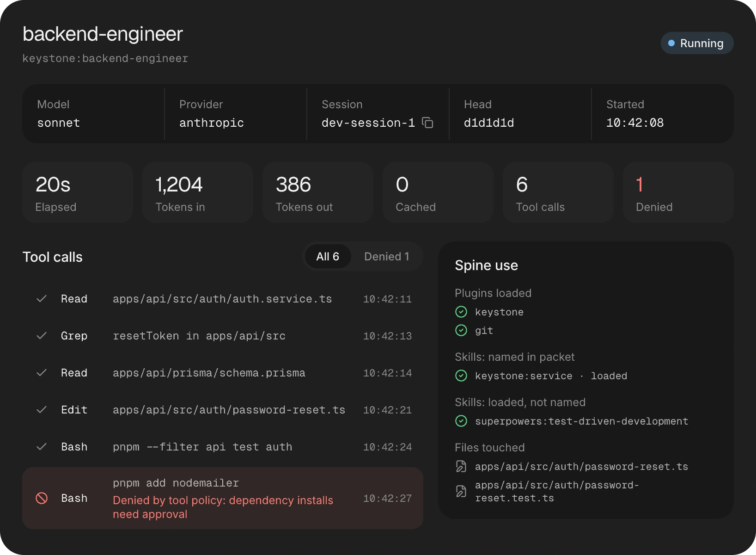
Task: Click the checkmark on the pnpm test auth row
Action: (x=42, y=447)
